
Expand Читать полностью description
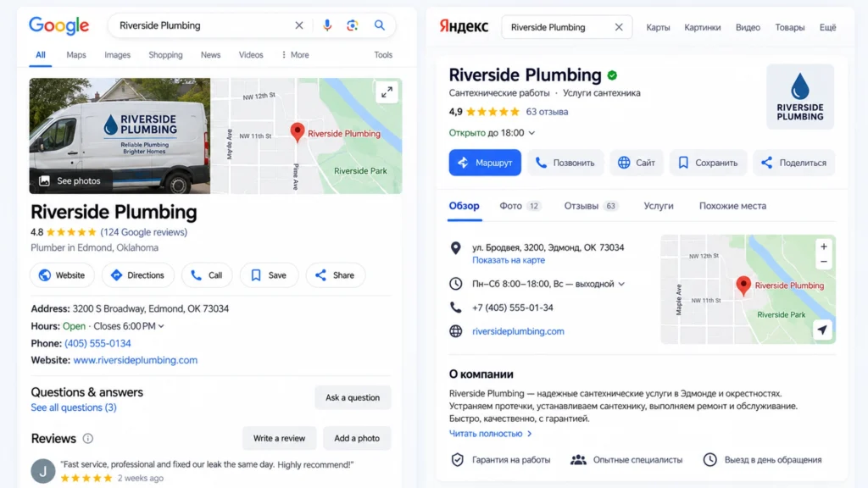point(491,434)
